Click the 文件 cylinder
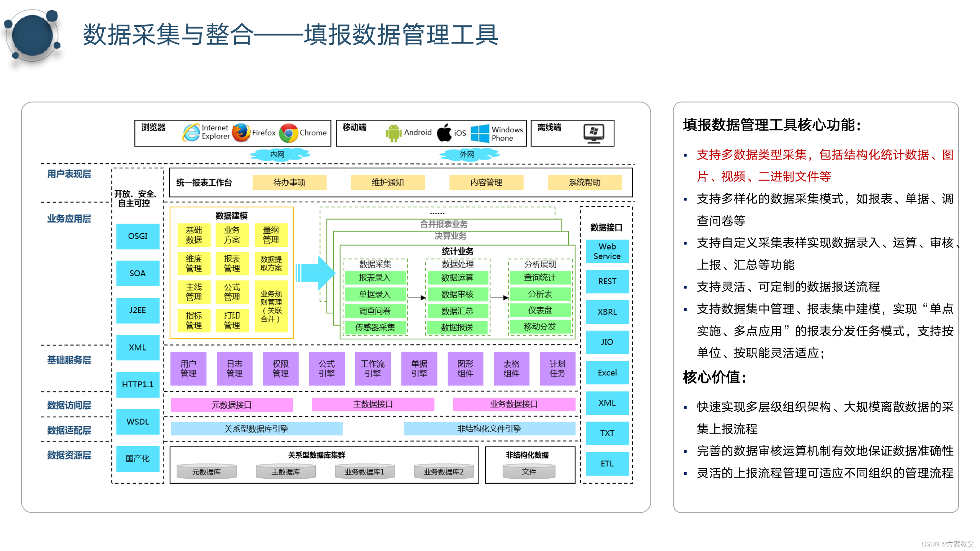This screenshot has width=980, height=551. 529,471
